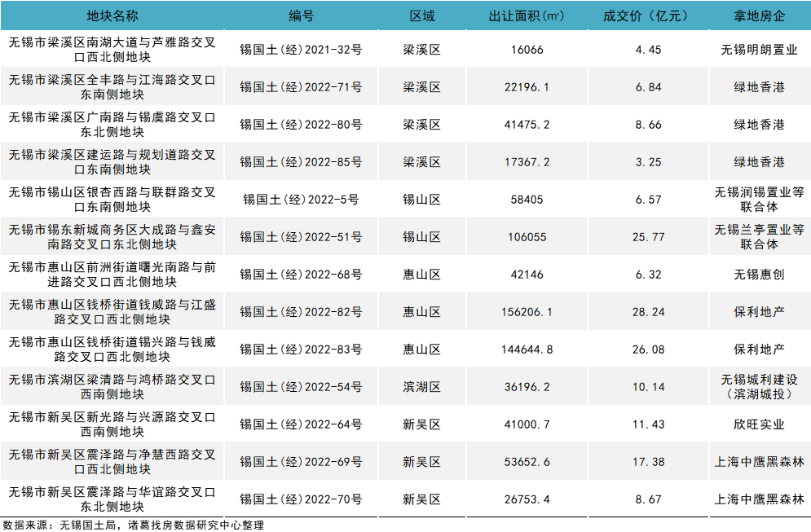Click the area value 41000.7
Image resolution: width=811 pixels, height=532 pixels.
527,424
